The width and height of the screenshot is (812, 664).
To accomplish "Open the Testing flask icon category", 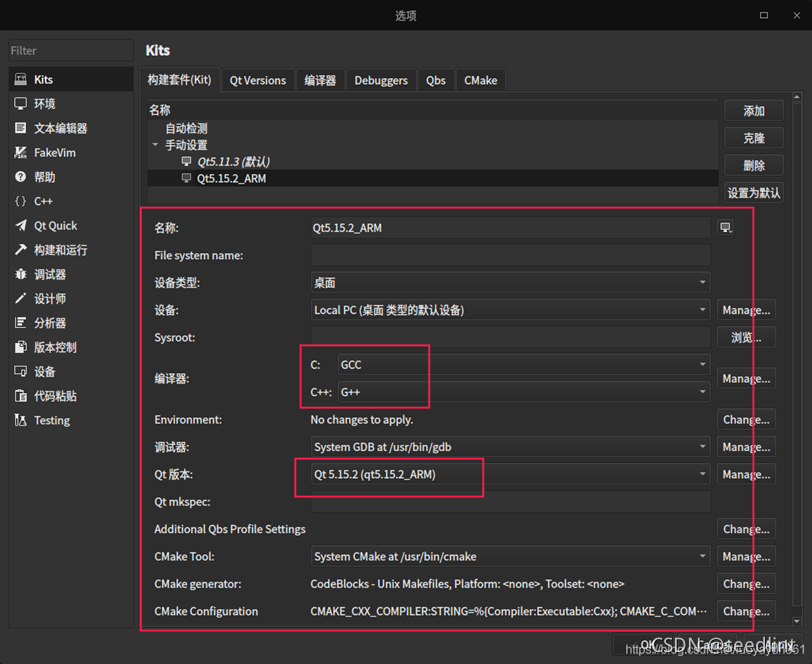I will (x=20, y=420).
